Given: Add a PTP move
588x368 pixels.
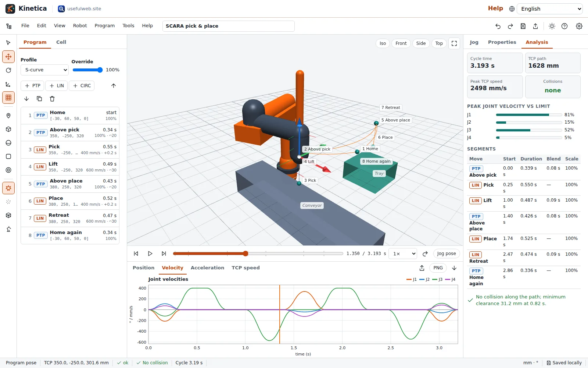Looking at the screenshot, I should click(32, 86).
